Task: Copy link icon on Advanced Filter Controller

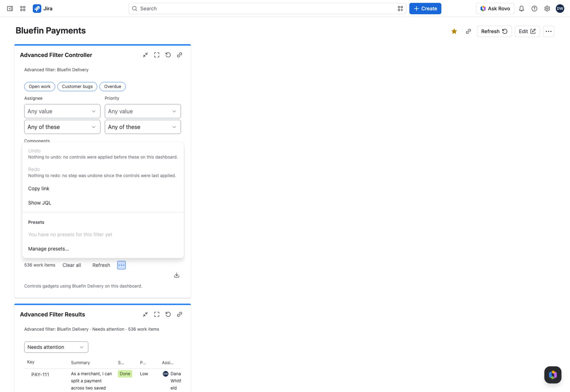Action: tap(180, 55)
